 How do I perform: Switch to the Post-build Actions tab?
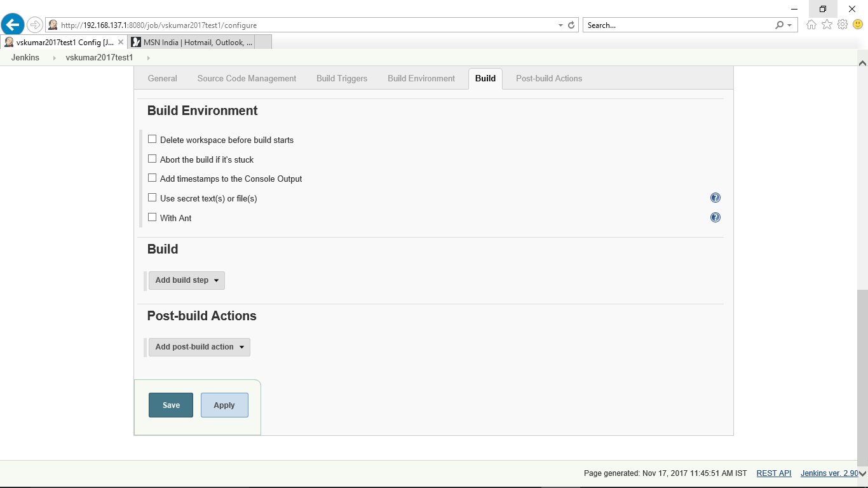549,78
